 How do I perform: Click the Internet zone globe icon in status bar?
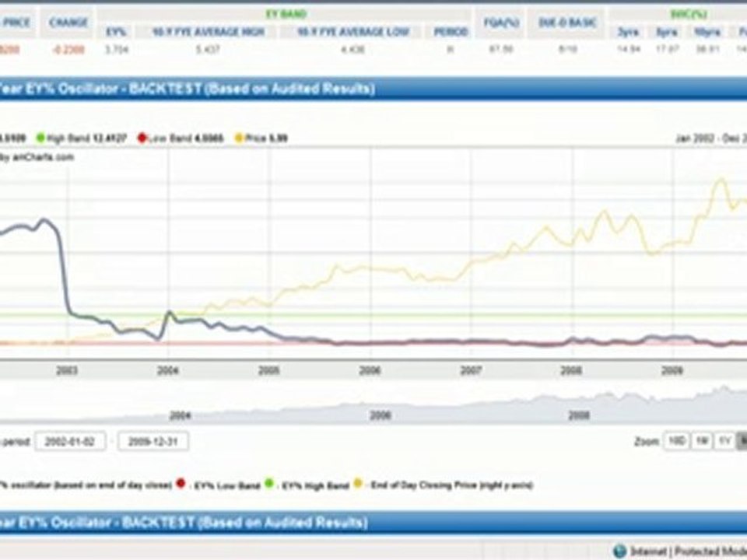pos(619,551)
